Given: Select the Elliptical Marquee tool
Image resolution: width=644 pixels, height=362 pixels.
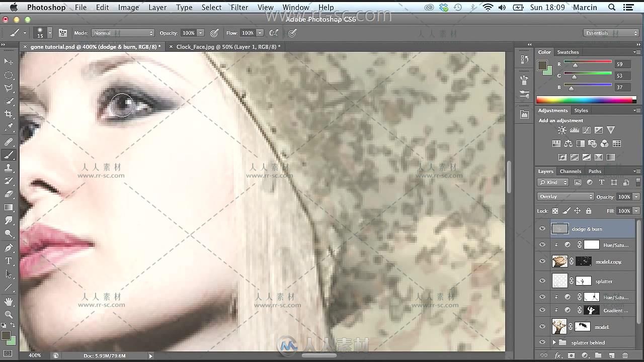Looking at the screenshot, I should (x=9, y=75).
